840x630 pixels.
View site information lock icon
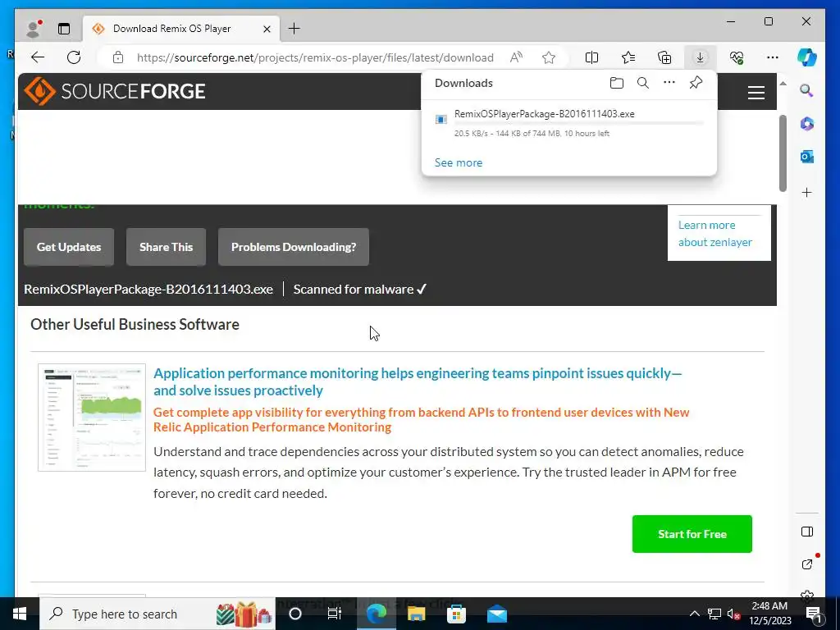click(x=118, y=57)
